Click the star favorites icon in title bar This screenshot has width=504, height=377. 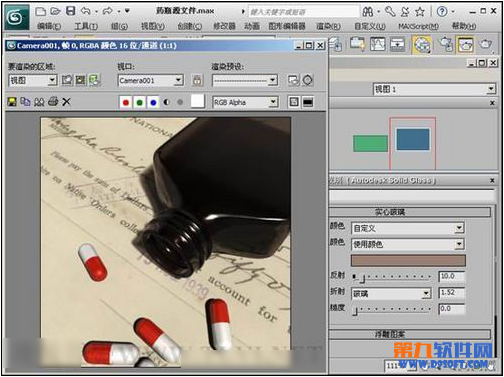click(x=420, y=12)
